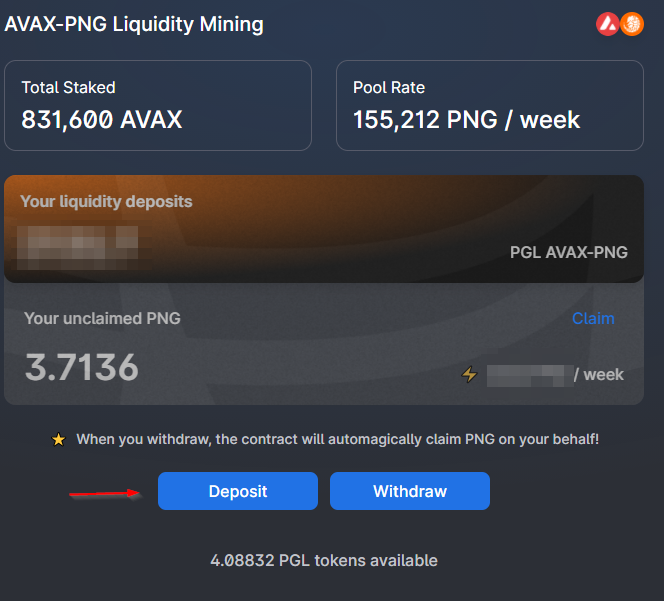Screen dimensions: 664x601
Task: Click the blurred liquidity deposit amount
Action: tap(78, 243)
